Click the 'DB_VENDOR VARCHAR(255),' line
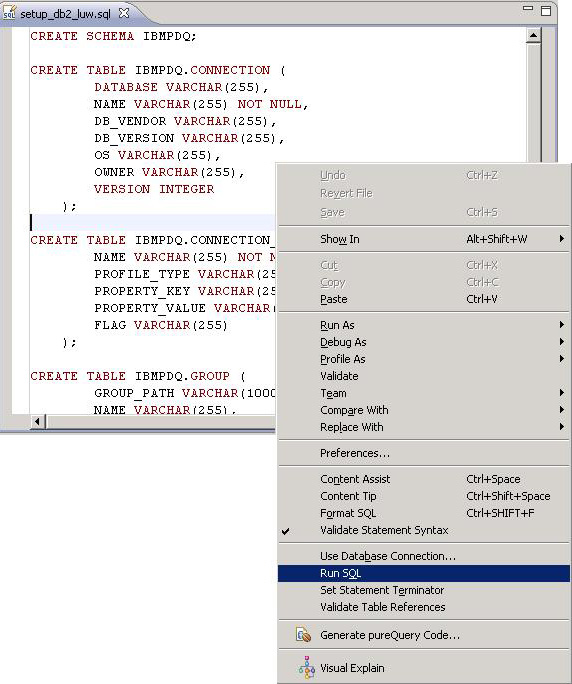This screenshot has width=572, height=684. pos(185,121)
